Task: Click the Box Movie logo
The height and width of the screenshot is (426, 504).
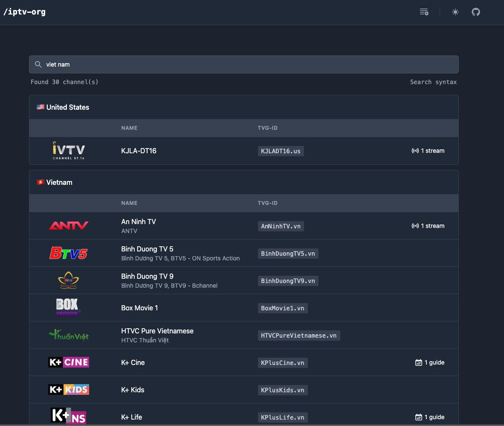Action: point(68,307)
